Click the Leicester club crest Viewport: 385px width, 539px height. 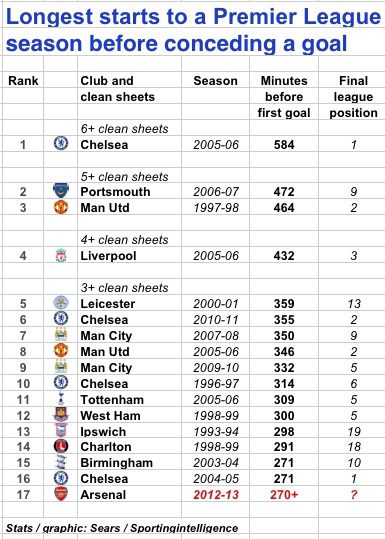pos(61,302)
